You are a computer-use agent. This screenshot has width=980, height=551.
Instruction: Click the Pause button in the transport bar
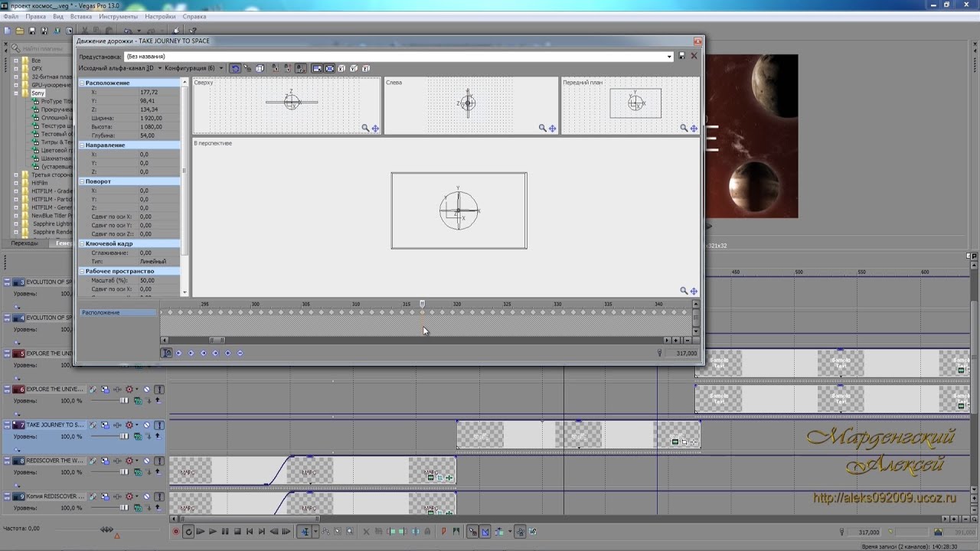click(x=225, y=531)
